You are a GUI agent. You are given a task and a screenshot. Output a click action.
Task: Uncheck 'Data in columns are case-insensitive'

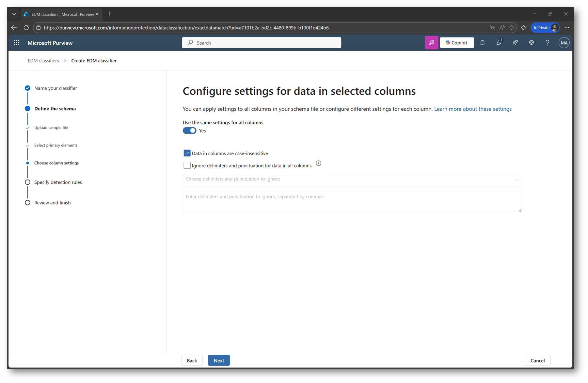point(187,153)
